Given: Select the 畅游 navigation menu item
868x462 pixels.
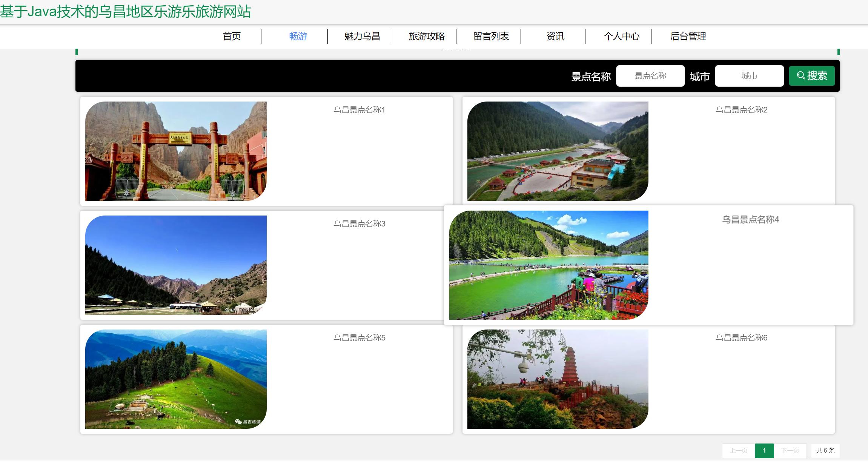Looking at the screenshot, I should coord(298,36).
